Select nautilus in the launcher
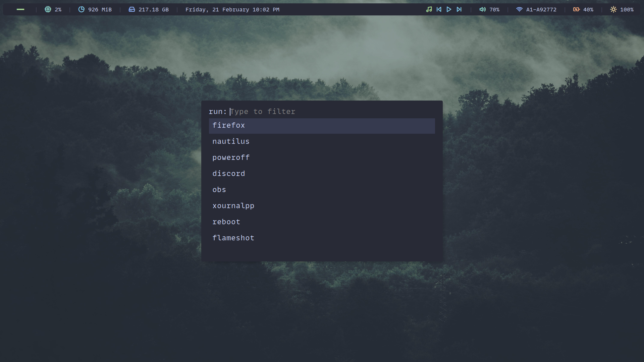The width and height of the screenshot is (644, 362). click(x=322, y=142)
